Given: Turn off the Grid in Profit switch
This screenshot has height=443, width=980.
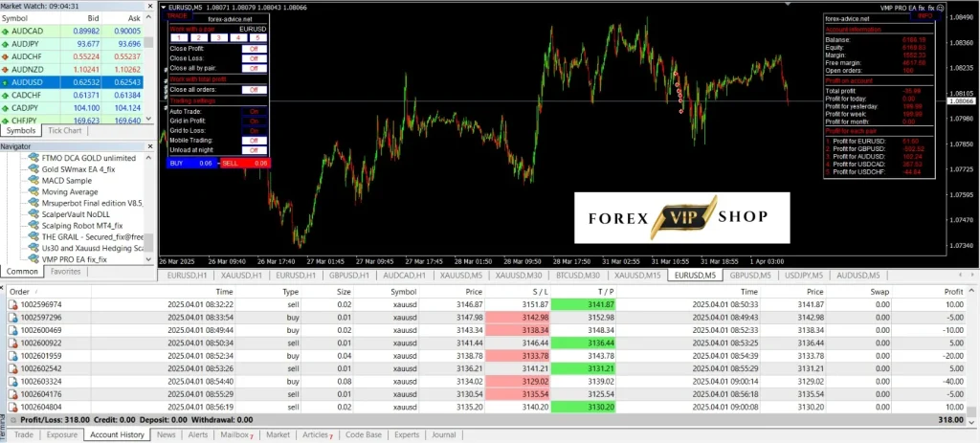Looking at the screenshot, I should [254, 122].
